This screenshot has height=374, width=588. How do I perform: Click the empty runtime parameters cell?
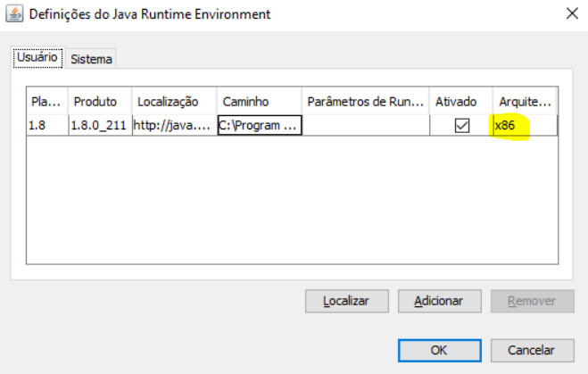tap(366, 125)
